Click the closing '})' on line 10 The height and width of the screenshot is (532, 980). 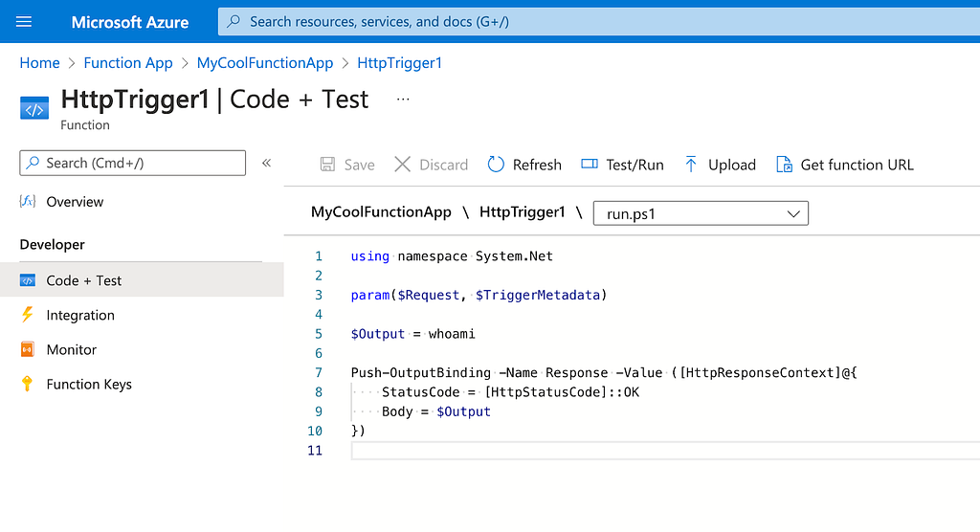[x=358, y=431]
